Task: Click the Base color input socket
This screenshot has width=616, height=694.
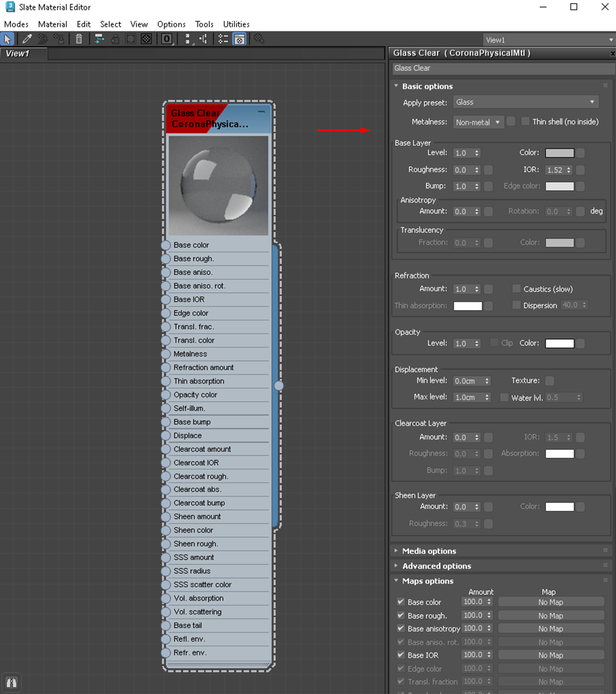Action: point(166,245)
